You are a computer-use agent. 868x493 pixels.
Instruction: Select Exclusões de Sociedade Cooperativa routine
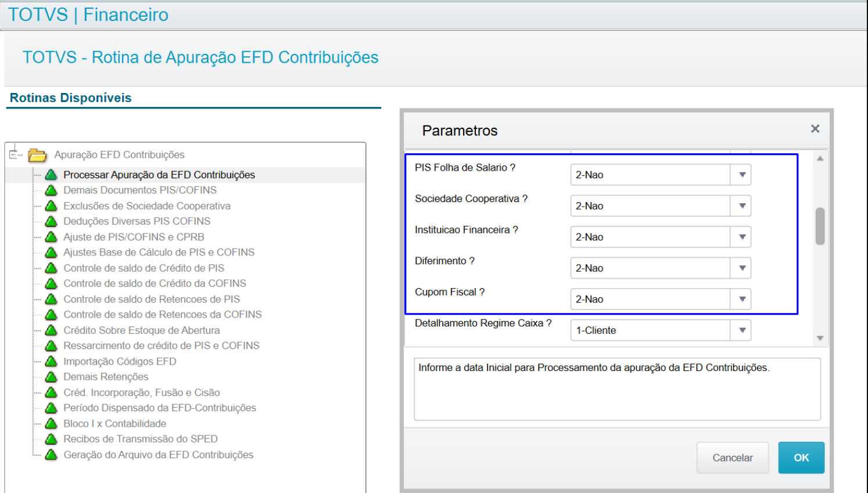coord(147,206)
